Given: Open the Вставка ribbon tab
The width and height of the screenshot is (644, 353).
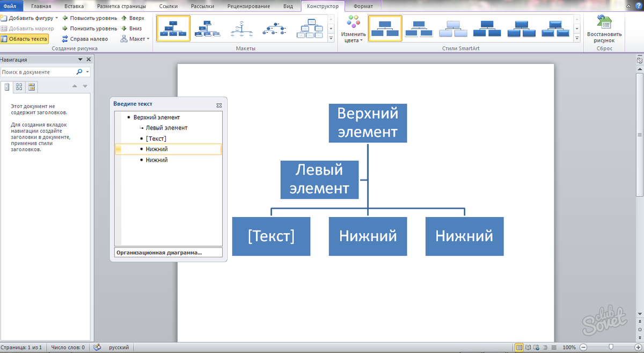Looking at the screenshot, I should (74, 6).
